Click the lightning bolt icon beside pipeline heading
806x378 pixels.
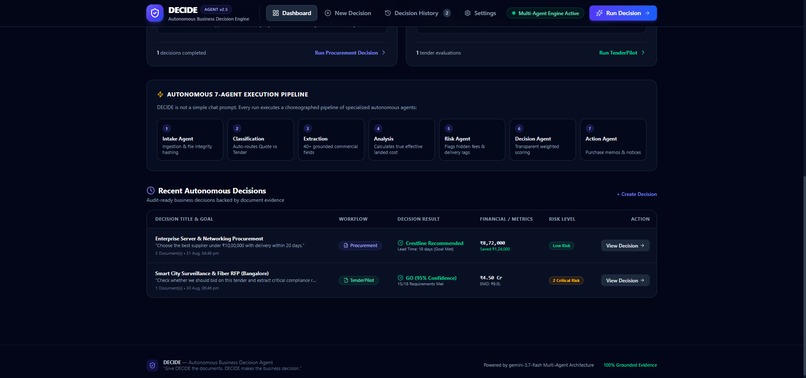[x=160, y=95]
